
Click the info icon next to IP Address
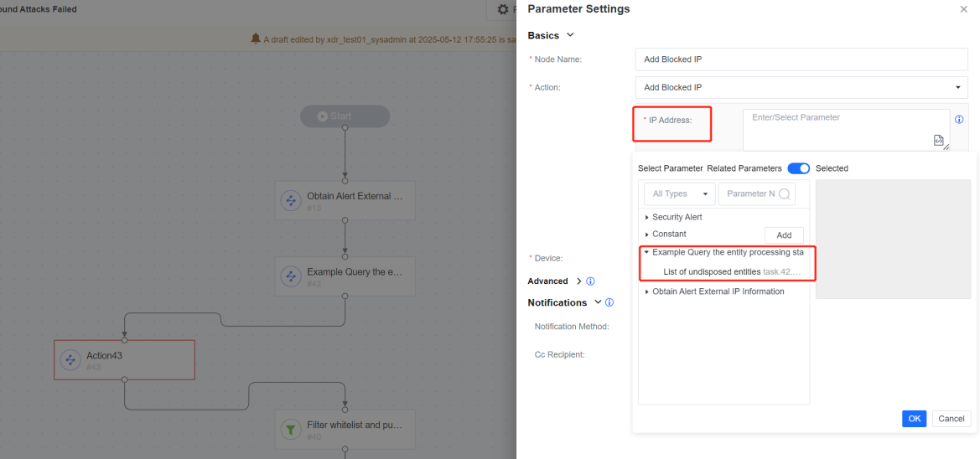pyautogui.click(x=959, y=119)
